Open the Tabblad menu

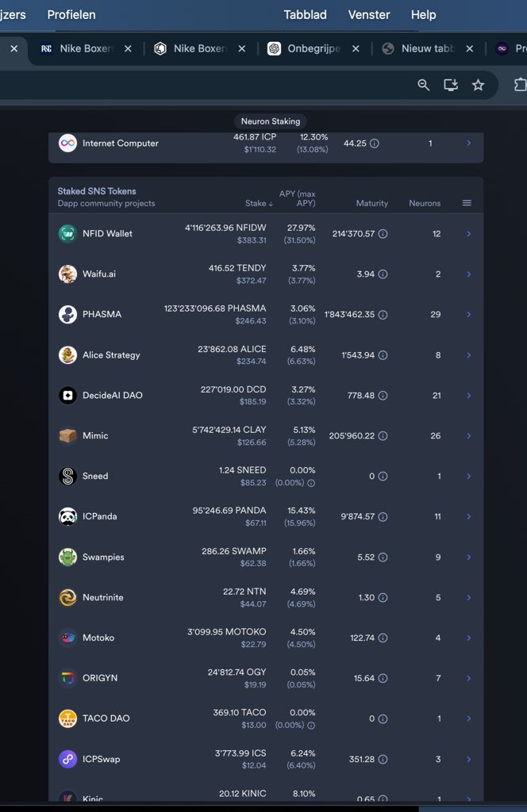coord(305,14)
